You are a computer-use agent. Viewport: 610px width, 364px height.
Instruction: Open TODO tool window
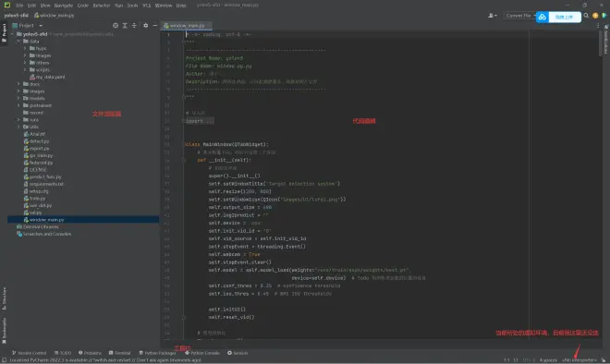[x=63, y=353]
